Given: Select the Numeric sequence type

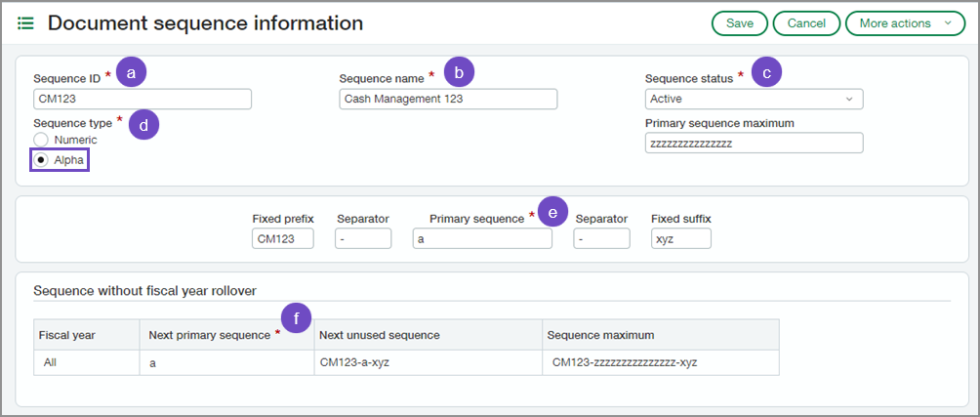Looking at the screenshot, I should click(42, 141).
